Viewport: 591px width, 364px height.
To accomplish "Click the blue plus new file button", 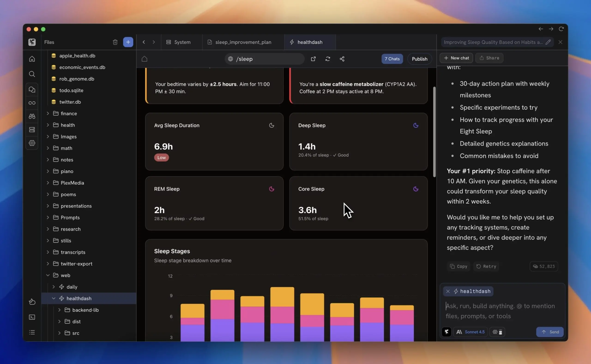I will click(x=128, y=42).
